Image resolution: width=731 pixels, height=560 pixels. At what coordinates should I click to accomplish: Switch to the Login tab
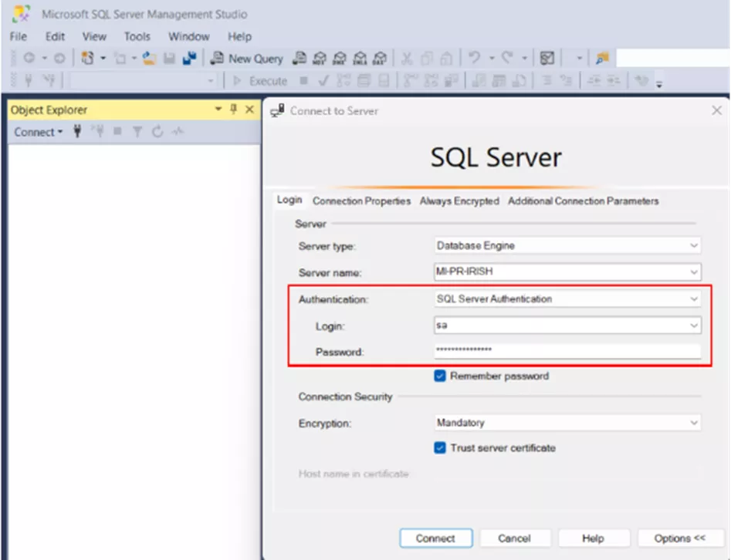point(289,201)
